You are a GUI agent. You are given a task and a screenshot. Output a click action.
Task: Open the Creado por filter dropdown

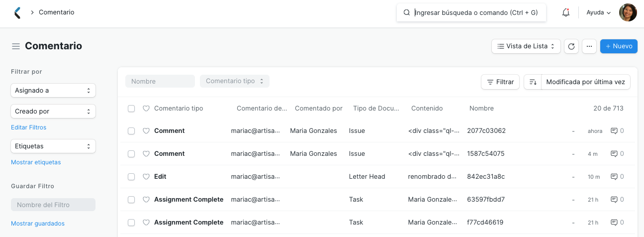click(53, 112)
